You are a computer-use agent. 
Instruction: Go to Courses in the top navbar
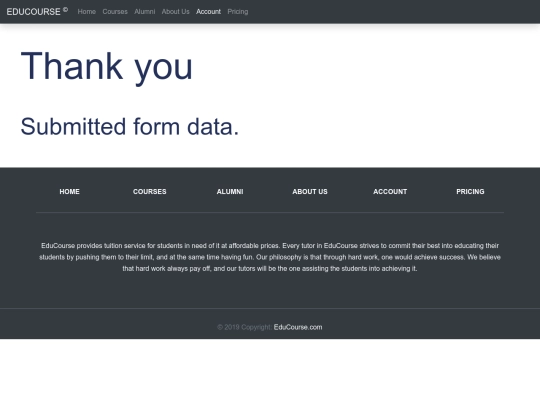(x=115, y=12)
